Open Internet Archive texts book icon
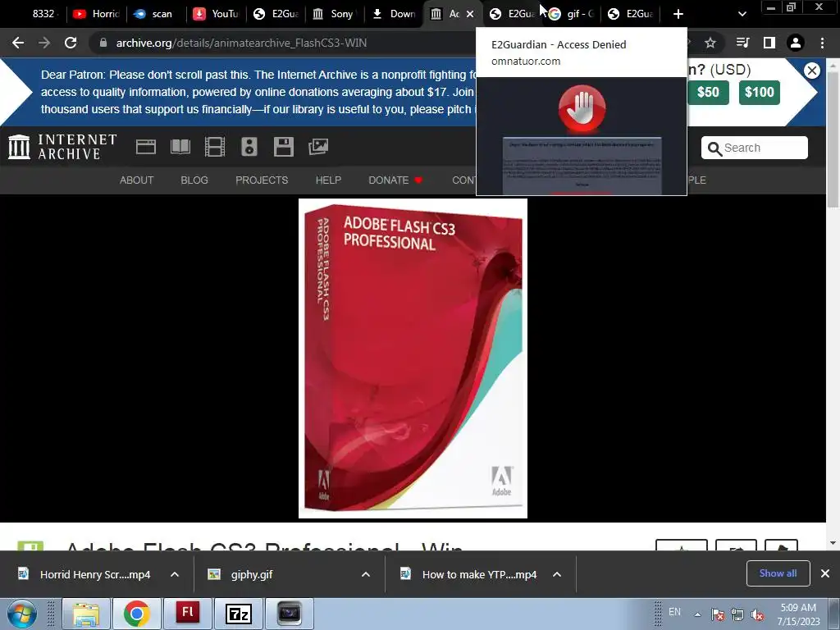The height and width of the screenshot is (630, 840). (180, 147)
